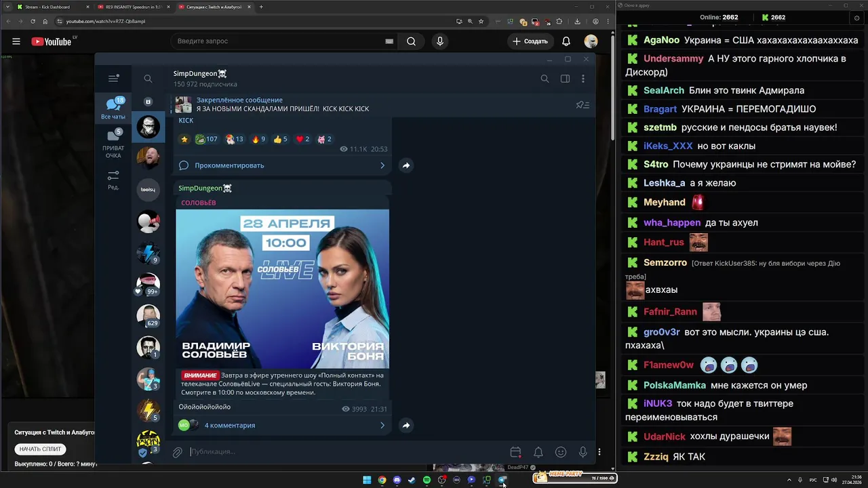Open the YouTube on-screen keyboard icon

(389, 41)
